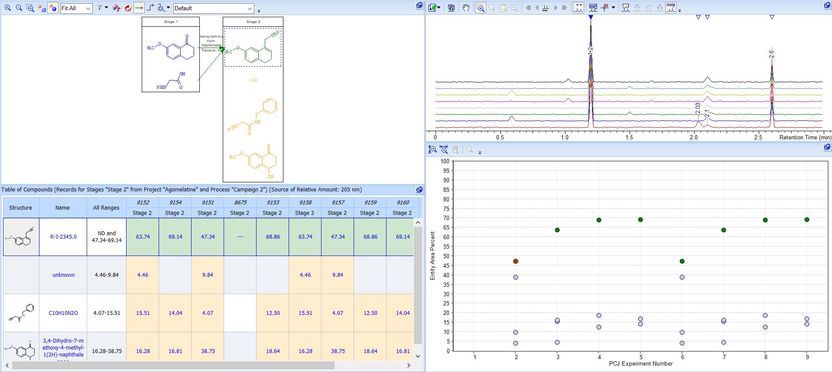
Task: Click the scheme panel pin icon
Action: 419,5
